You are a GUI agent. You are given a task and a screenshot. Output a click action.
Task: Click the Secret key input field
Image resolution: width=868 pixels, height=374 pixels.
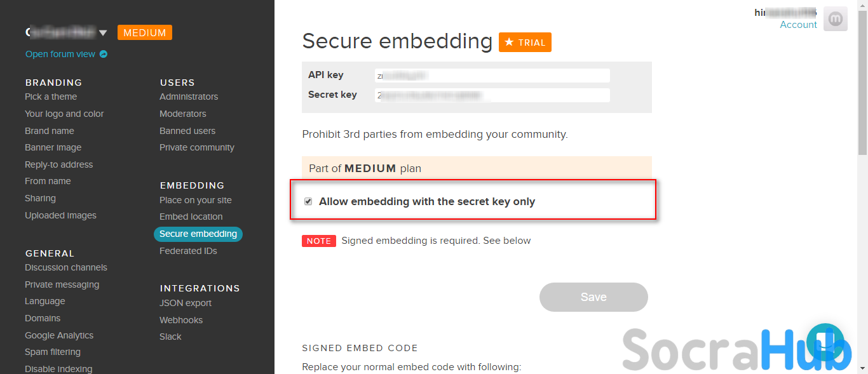tap(492, 95)
